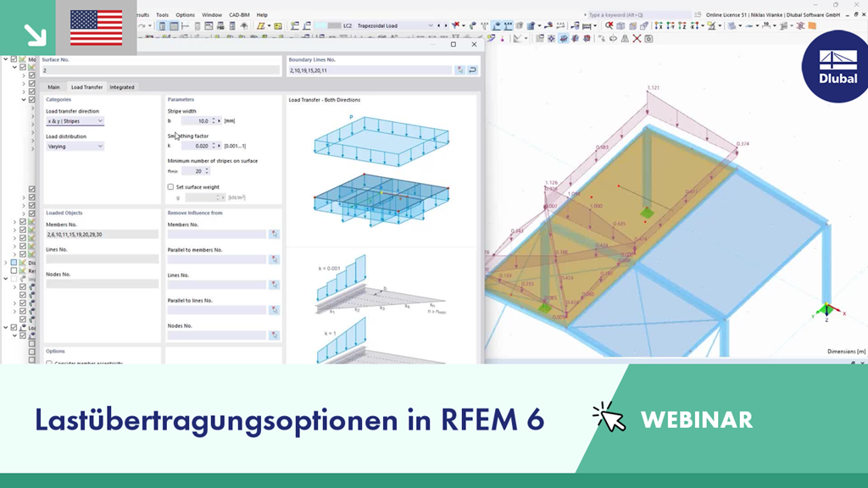Image resolution: width=868 pixels, height=488 pixels.
Task: Enable Set surface weight checkbox
Action: click(170, 187)
